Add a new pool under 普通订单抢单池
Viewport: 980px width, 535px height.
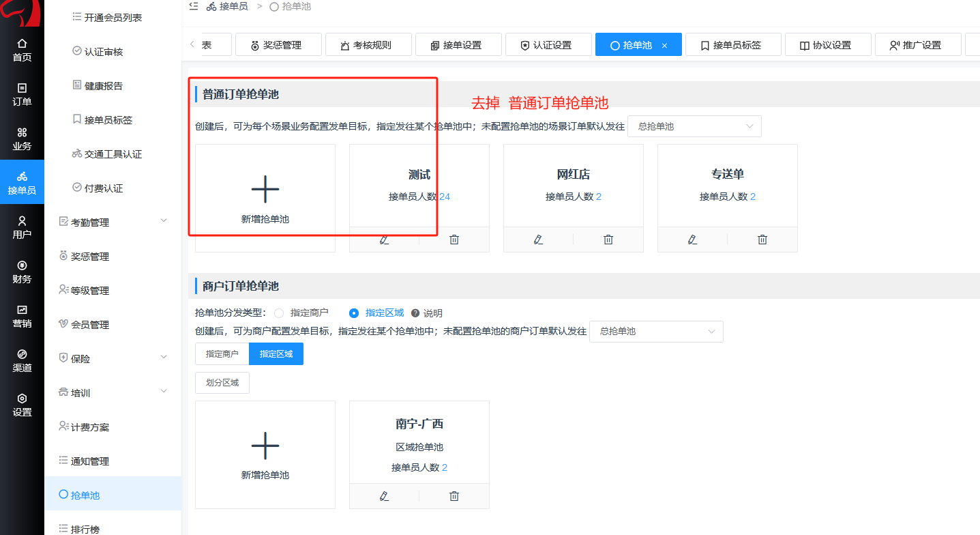coord(265,198)
